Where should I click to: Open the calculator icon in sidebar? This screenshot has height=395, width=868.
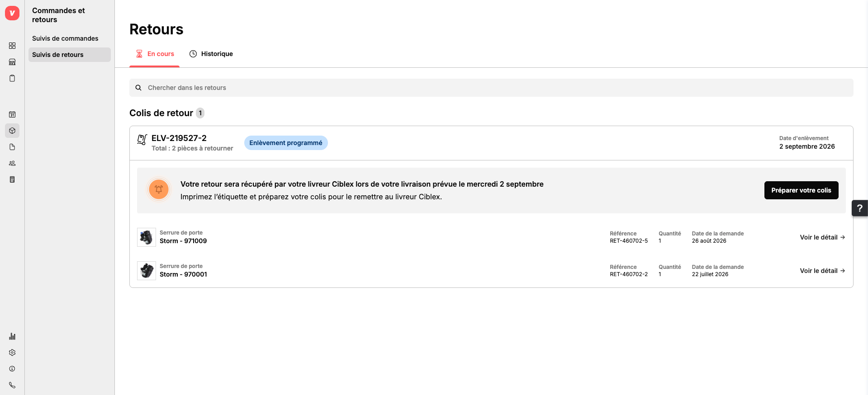tap(12, 179)
